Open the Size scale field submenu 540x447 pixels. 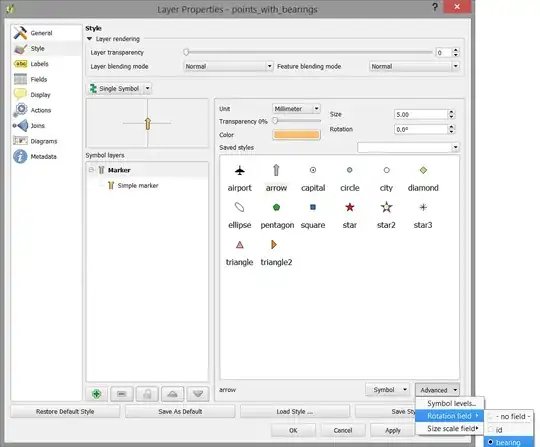450,428
